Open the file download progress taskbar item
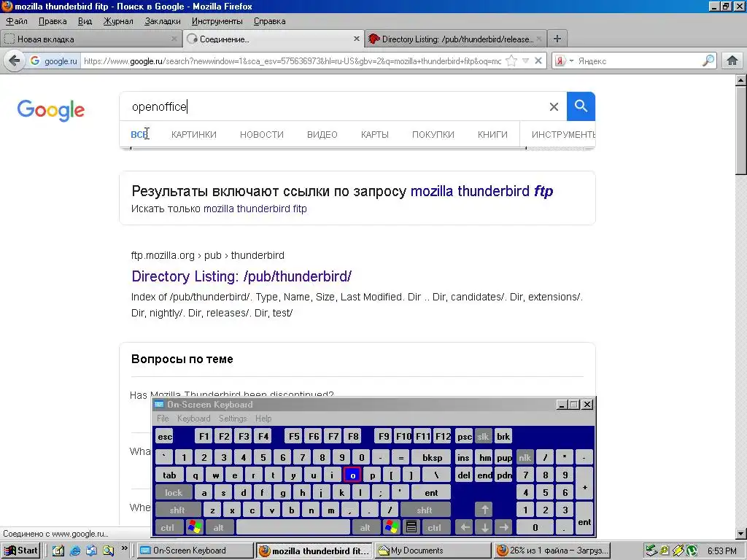 click(x=551, y=551)
